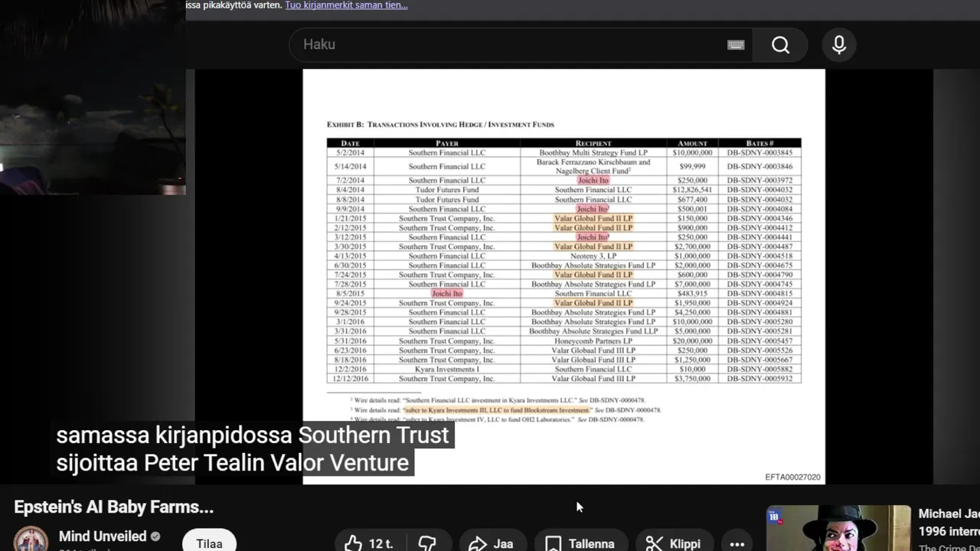Open the recommended video title 'Michael Jac...'
The width and height of the screenshot is (980, 551).
tap(949, 522)
